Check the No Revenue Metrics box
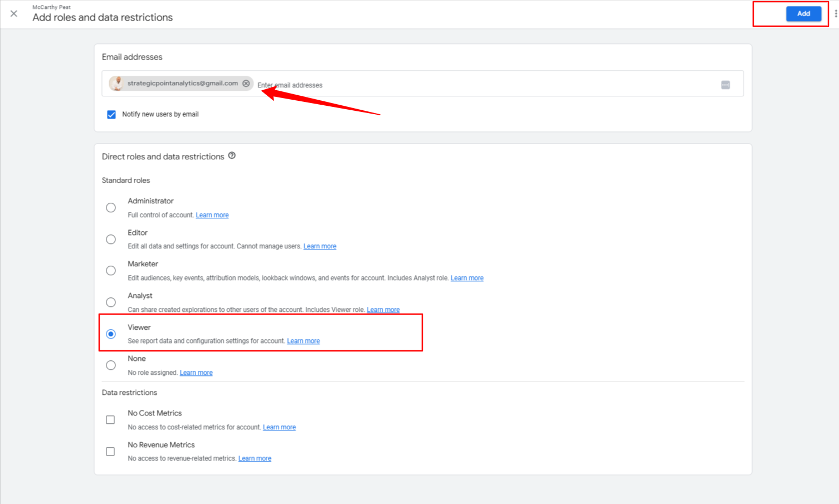This screenshot has height=504, width=839. [110, 452]
